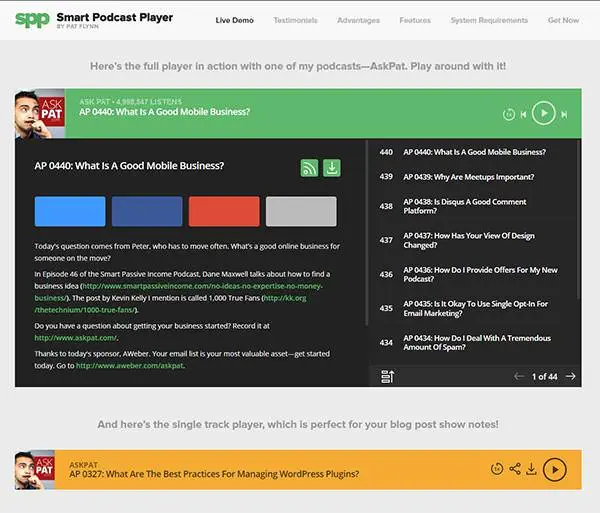Open the askpat.com link

[75, 338]
